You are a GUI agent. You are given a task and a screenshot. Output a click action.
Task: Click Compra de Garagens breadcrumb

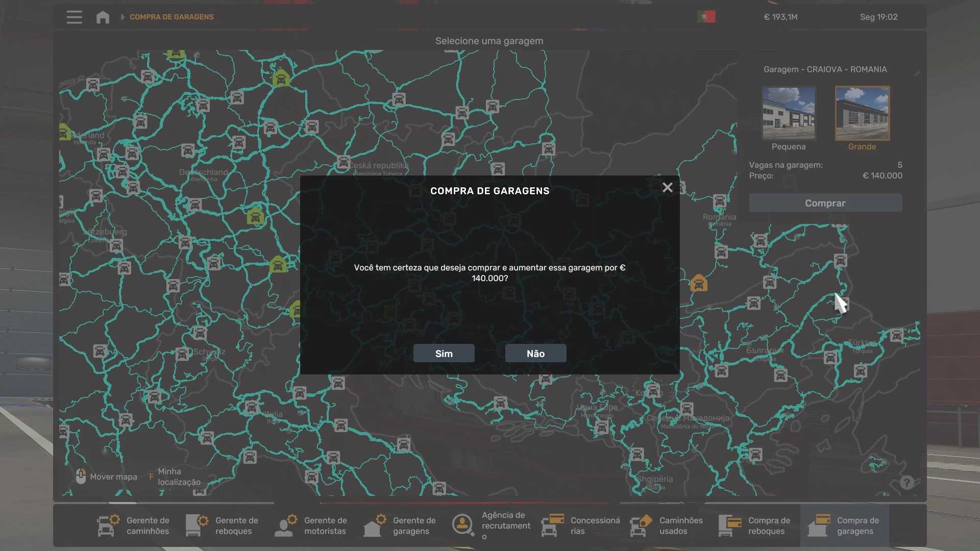(x=171, y=17)
